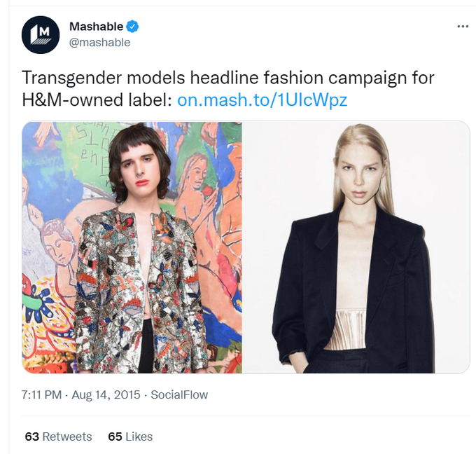Click the Aug 14, 2015 date
Viewport: 476px width, 454px height.
(106, 394)
